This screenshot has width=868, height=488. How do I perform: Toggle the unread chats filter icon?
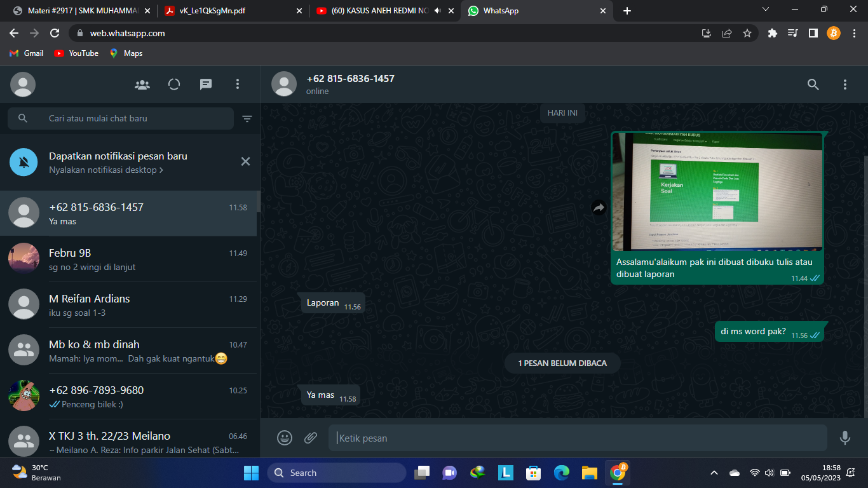coord(247,119)
